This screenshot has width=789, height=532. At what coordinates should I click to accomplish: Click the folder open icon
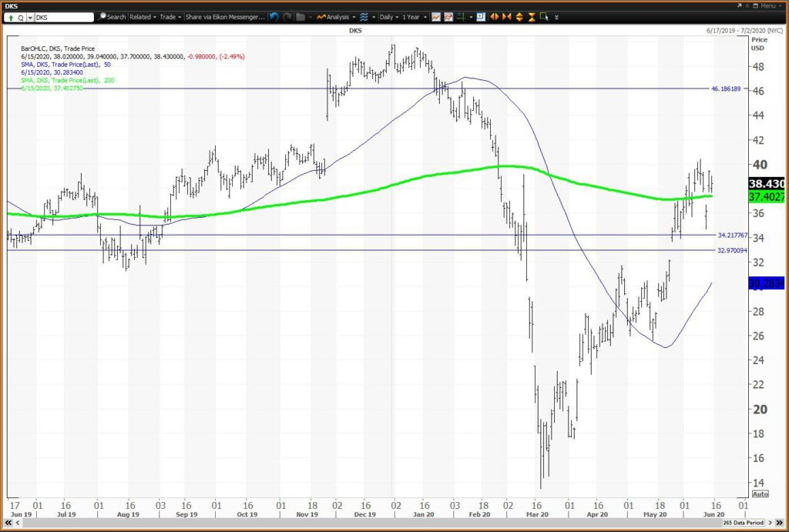pyautogui.click(x=300, y=17)
